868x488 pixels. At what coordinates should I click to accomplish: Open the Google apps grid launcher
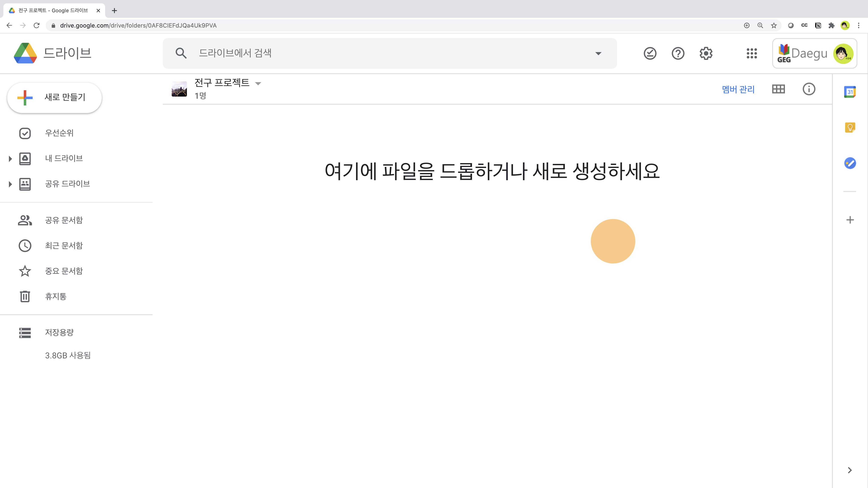pos(751,54)
